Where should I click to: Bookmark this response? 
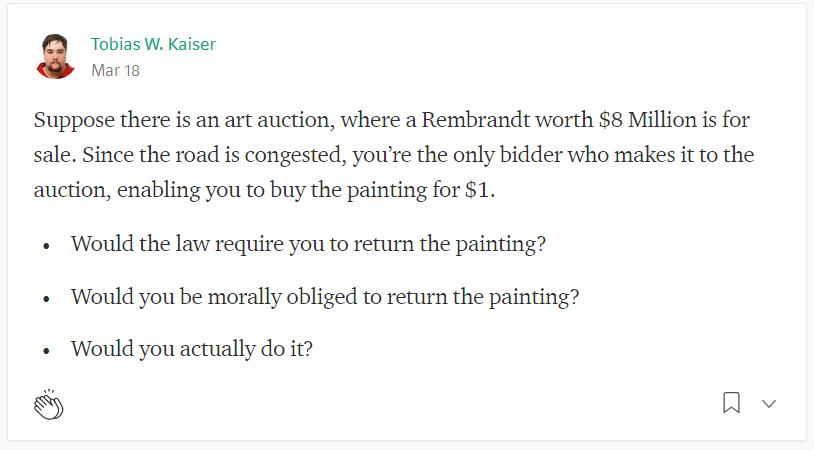click(731, 403)
